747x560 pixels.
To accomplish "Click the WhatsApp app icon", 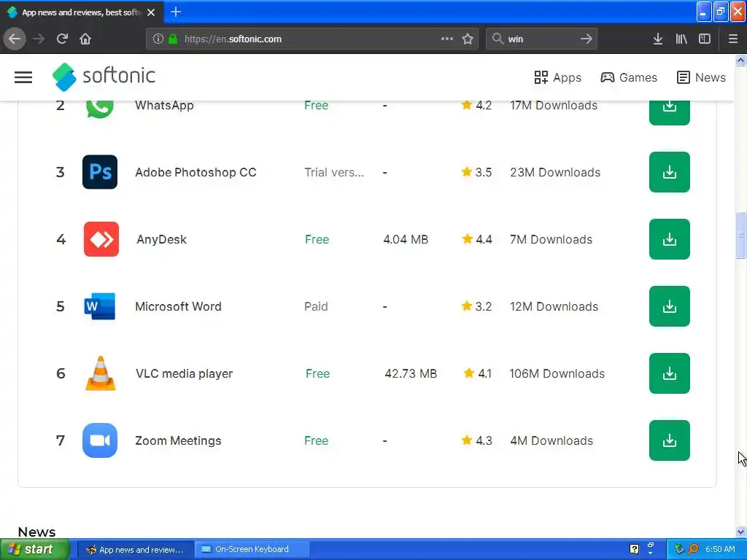I will (x=99, y=108).
